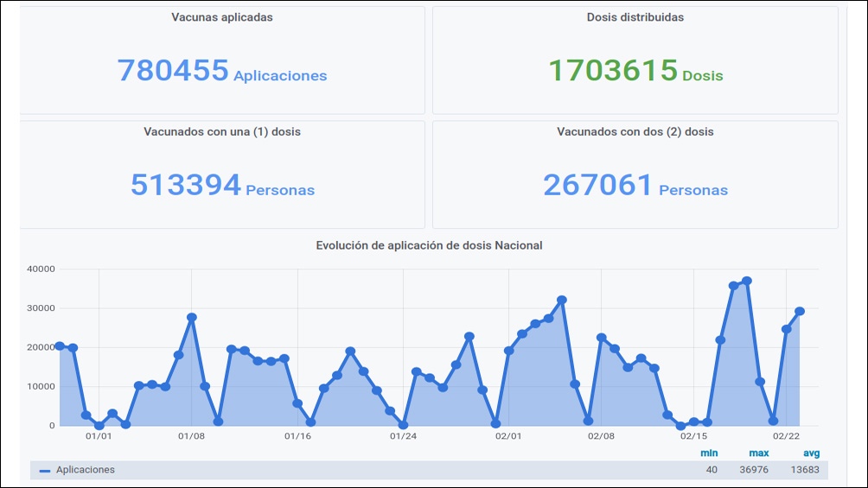The width and height of the screenshot is (868, 488).
Task: Sort the legend by the min column
Action: [x=709, y=453]
